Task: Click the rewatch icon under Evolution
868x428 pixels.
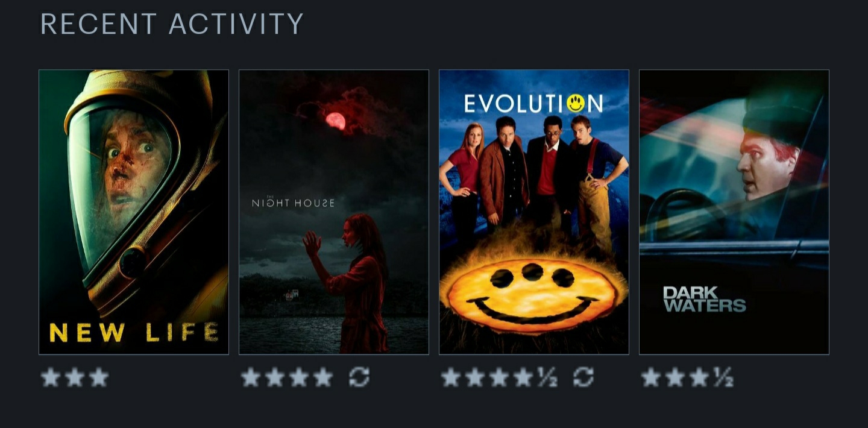Action: tap(583, 378)
